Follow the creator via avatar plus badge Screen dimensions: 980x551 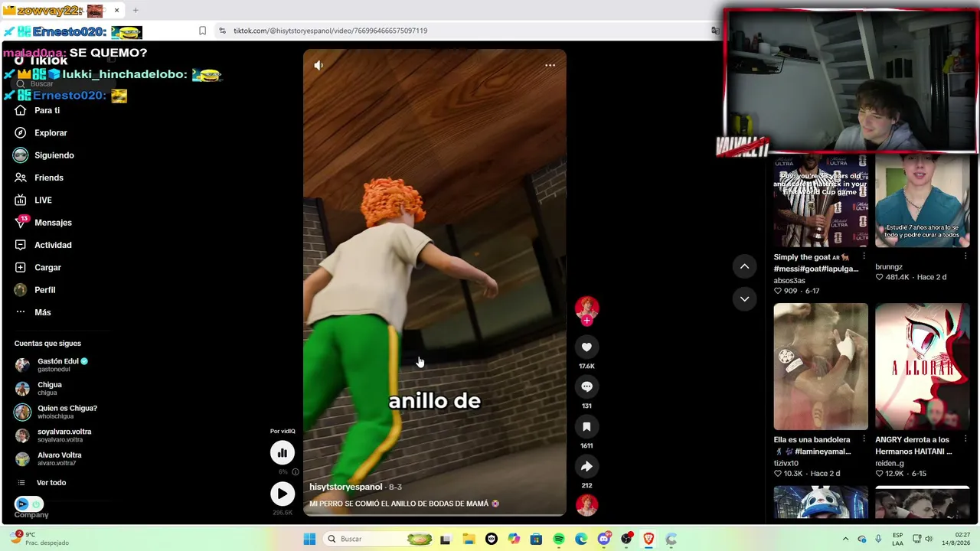click(x=586, y=321)
